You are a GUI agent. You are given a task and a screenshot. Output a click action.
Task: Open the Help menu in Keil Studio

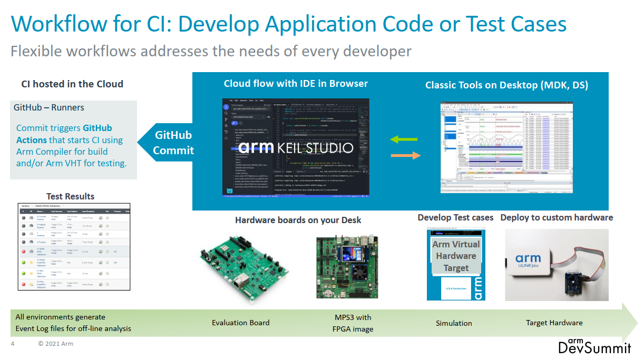(261, 101)
